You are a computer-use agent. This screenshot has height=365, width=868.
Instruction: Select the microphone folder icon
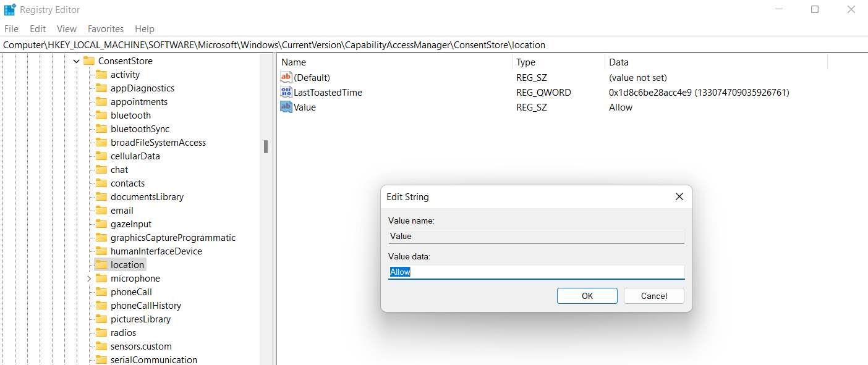pyautogui.click(x=101, y=279)
